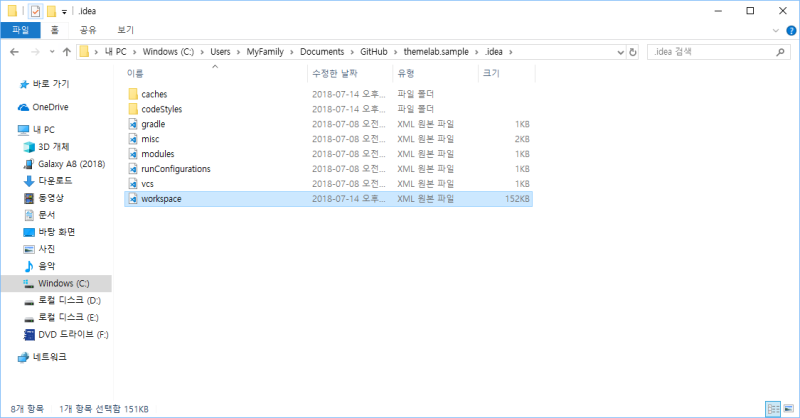
Task: Open 로컬 디스크 (D:) drive
Action: (69, 300)
